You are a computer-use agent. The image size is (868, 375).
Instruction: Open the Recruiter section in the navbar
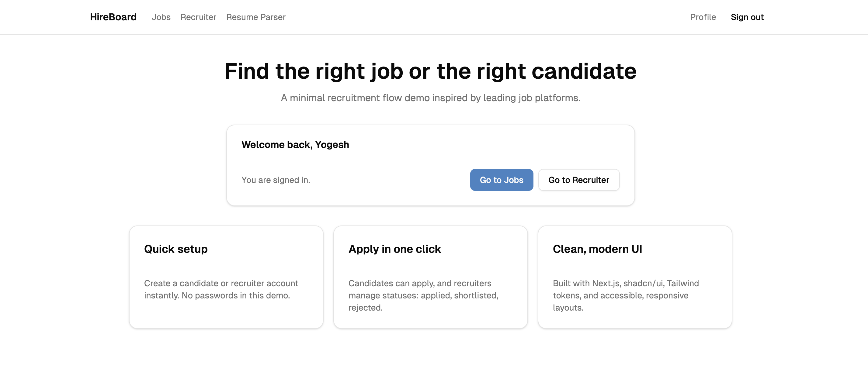(x=199, y=17)
